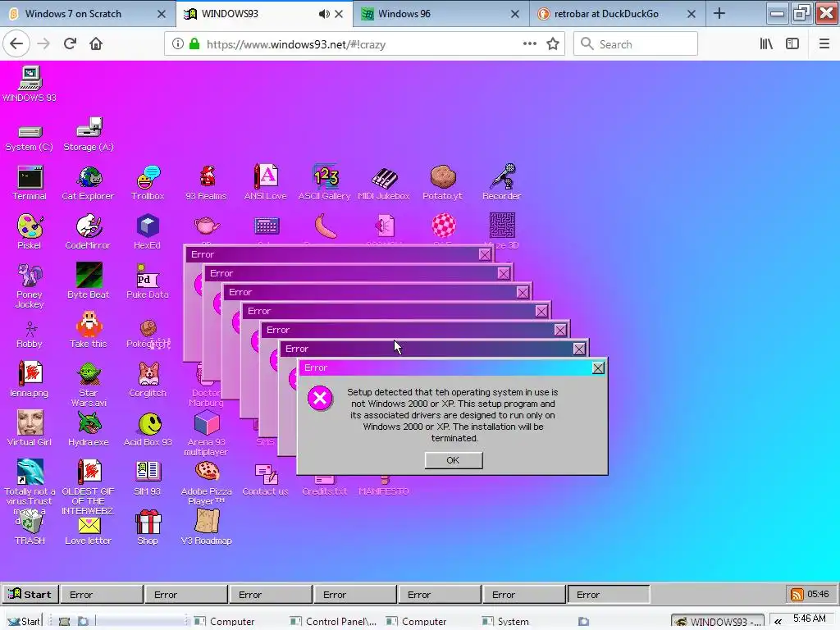Open Cat Explorer icon
The height and width of the screenshot is (630, 840).
pos(88,183)
